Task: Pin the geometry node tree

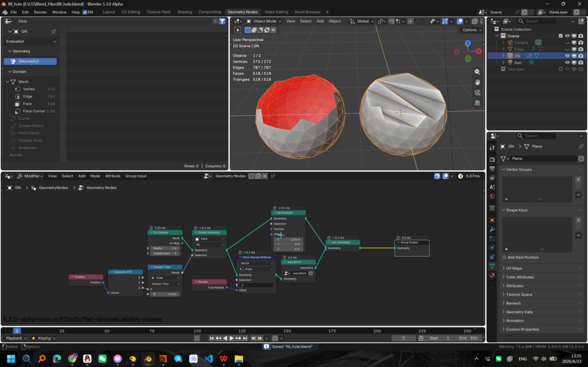Action: point(273,176)
